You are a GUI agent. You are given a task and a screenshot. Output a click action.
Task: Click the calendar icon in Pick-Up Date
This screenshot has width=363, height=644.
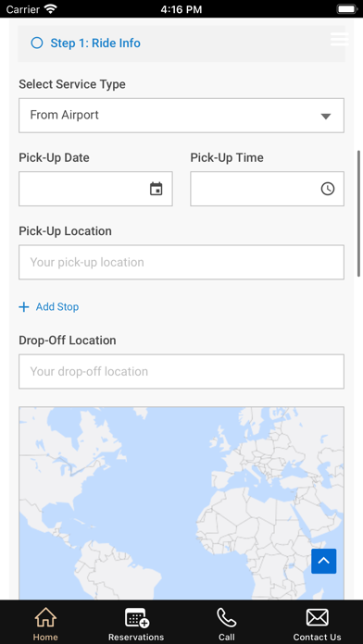click(x=156, y=189)
